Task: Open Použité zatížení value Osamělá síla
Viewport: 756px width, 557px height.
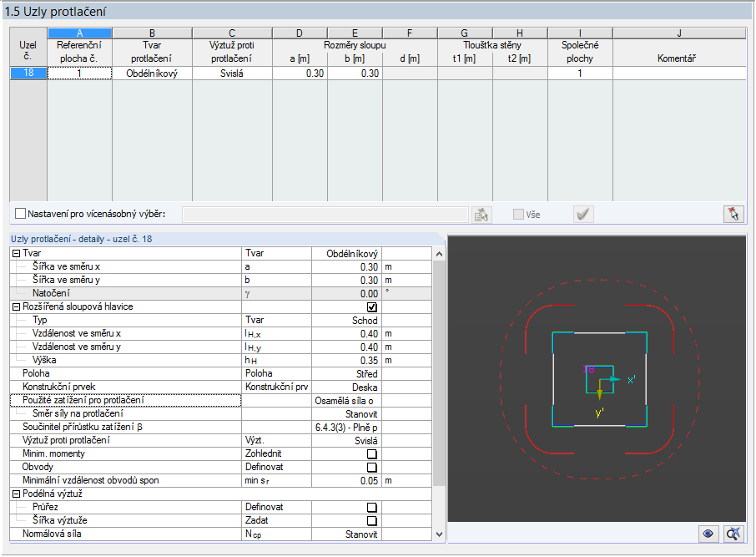Action: pyautogui.click(x=346, y=401)
